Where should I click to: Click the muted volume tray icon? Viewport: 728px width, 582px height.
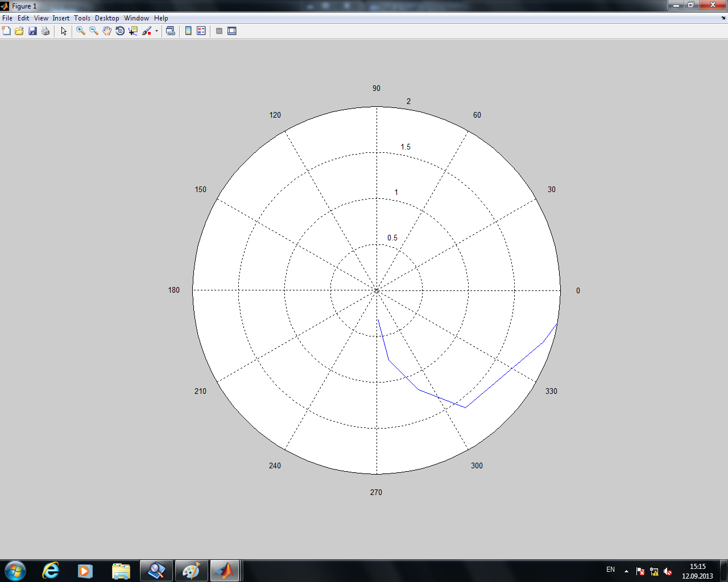coord(668,571)
